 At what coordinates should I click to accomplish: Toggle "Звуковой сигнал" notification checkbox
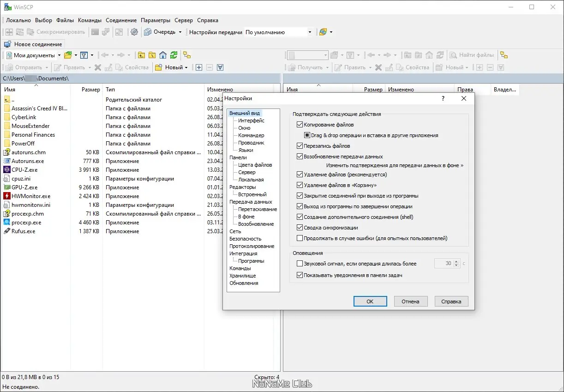point(300,264)
